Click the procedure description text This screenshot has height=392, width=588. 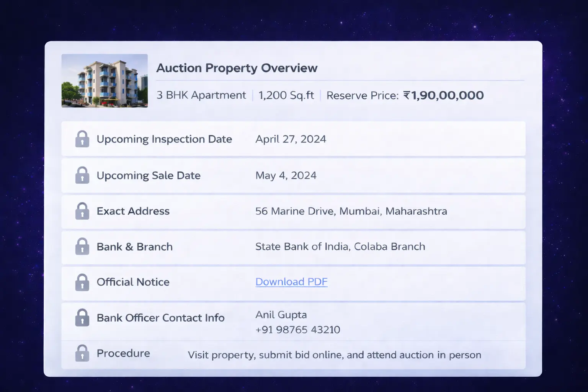click(334, 355)
